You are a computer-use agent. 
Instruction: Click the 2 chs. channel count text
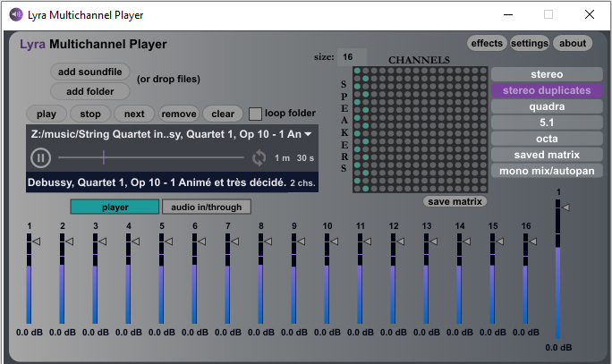coord(302,183)
